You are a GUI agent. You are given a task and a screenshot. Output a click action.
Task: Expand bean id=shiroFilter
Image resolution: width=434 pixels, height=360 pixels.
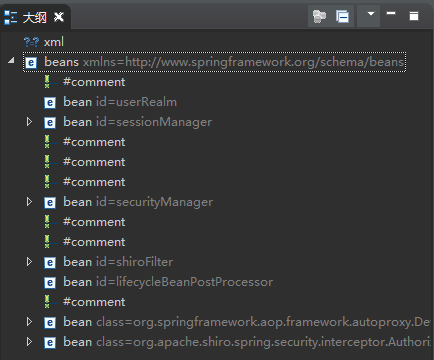pyautogui.click(x=29, y=262)
